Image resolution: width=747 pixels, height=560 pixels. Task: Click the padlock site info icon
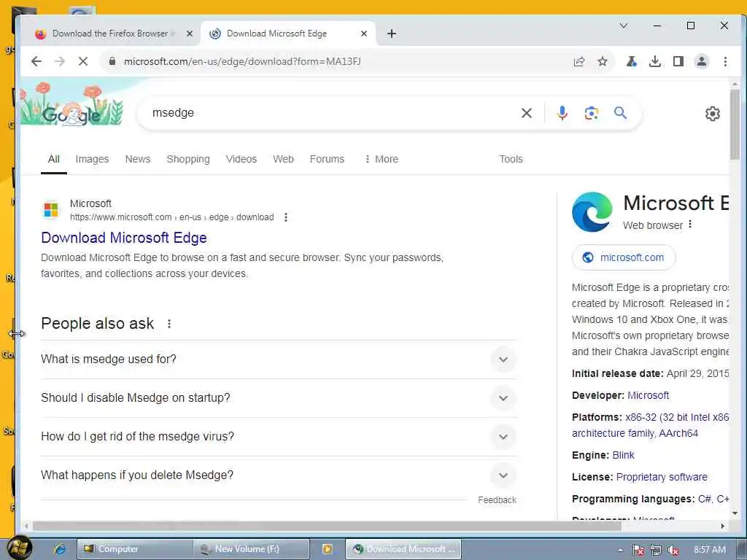click(112, 61)
